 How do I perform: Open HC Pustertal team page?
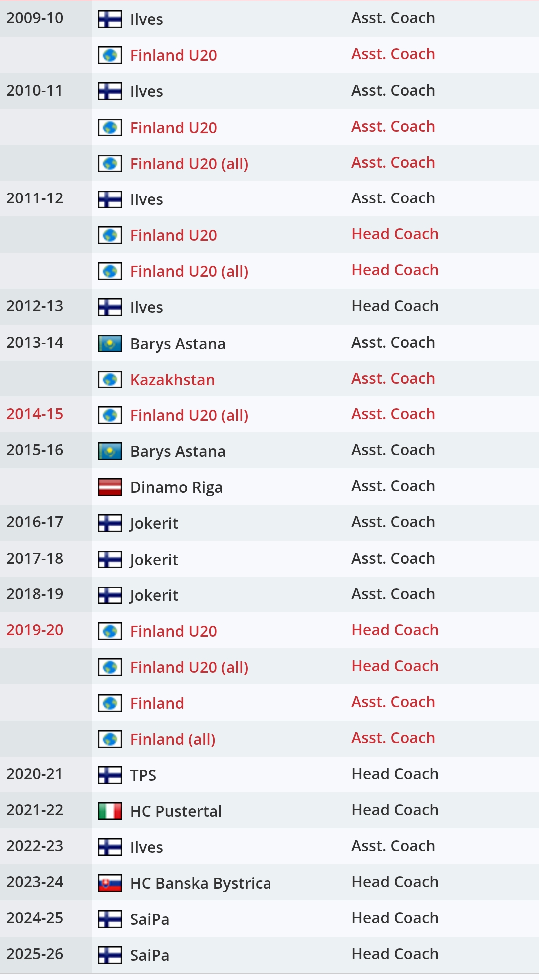pyautogui.click(x=176, y=811)
